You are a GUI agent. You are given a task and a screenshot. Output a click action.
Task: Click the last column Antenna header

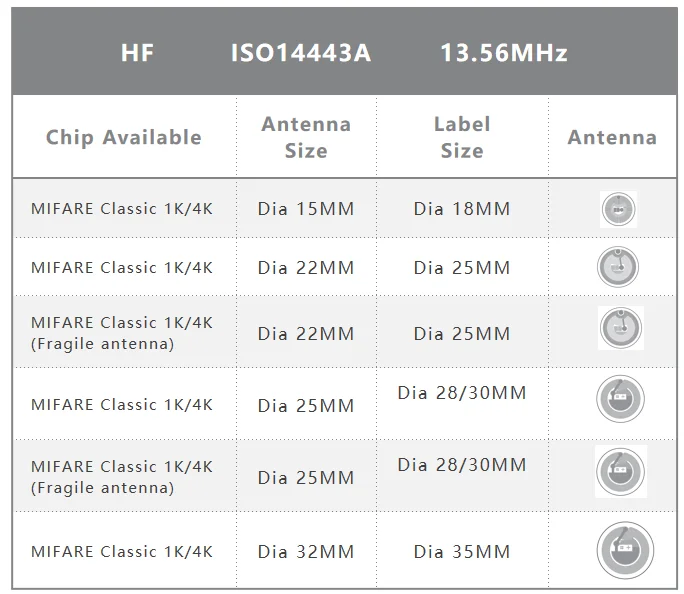tap(612, 137)
